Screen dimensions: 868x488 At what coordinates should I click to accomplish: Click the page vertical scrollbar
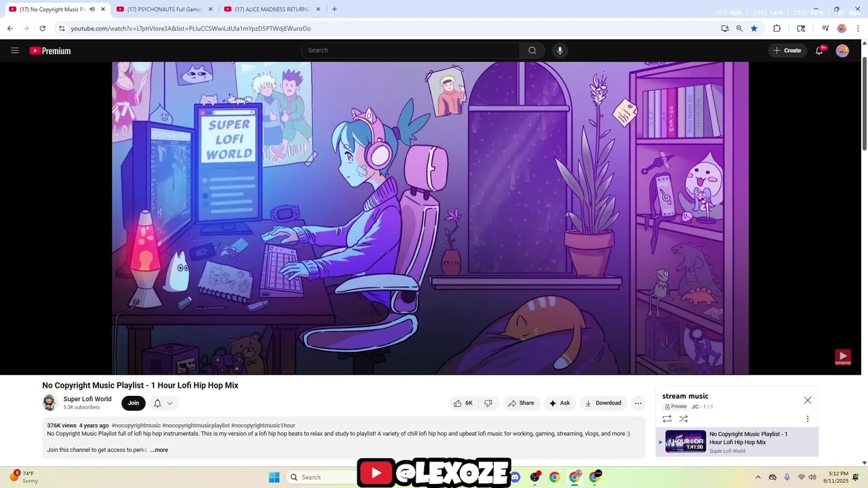click(x=864, y=103)
